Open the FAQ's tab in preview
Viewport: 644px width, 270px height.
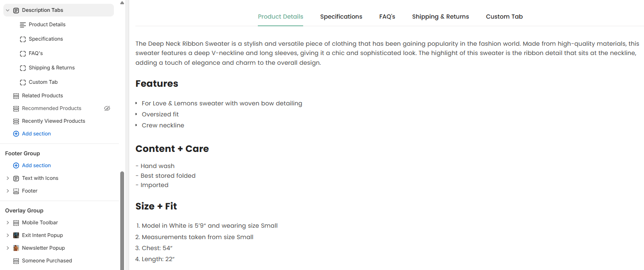pos(387,17)
